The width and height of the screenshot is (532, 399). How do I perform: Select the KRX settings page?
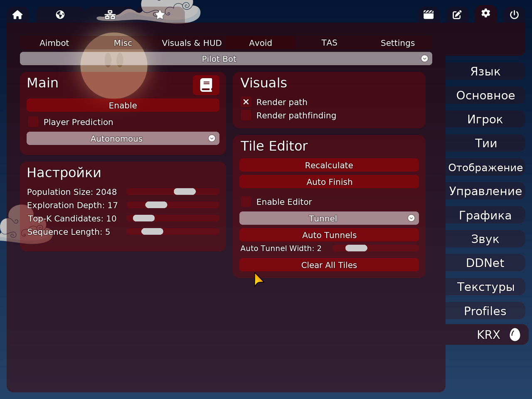coord(486,335)
